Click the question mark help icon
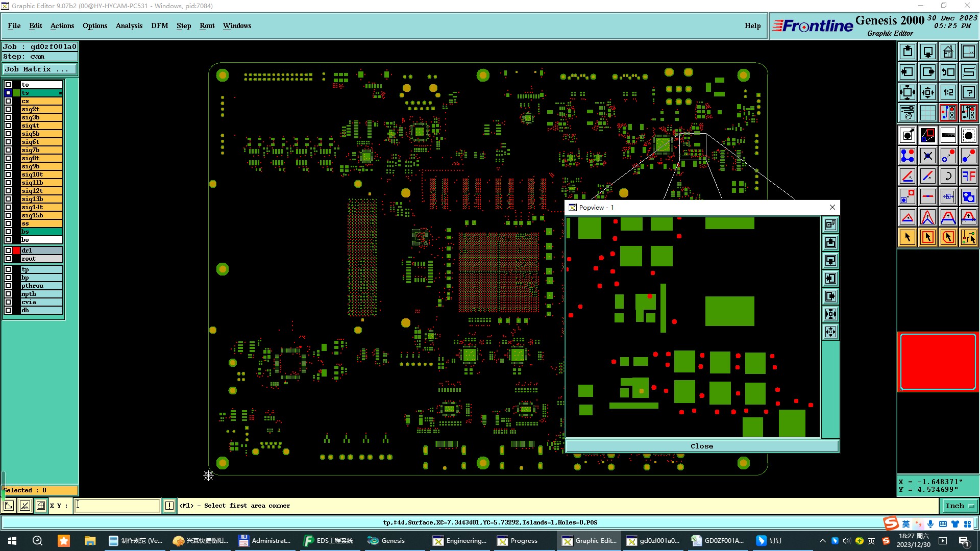The width and height of the screenshot is (980, 551). [x=969, y=92]
